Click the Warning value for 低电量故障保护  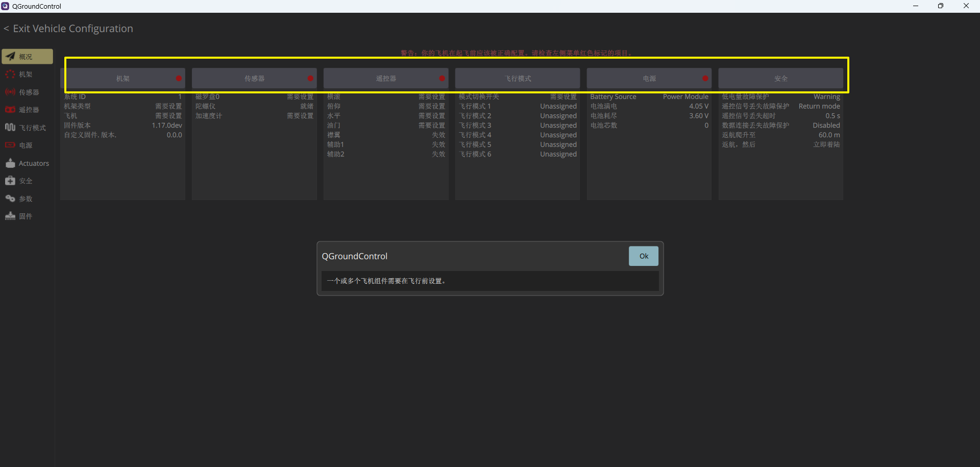(x=827, y=97)
